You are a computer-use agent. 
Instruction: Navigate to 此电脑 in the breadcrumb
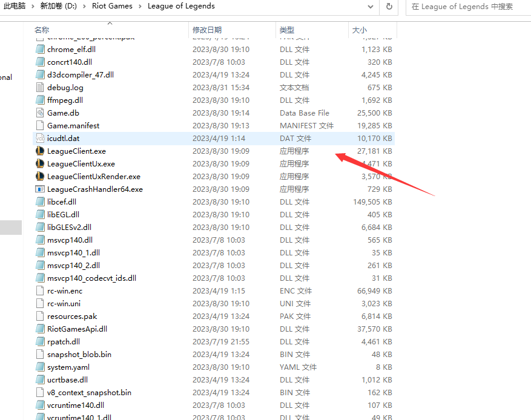(15, 6)
